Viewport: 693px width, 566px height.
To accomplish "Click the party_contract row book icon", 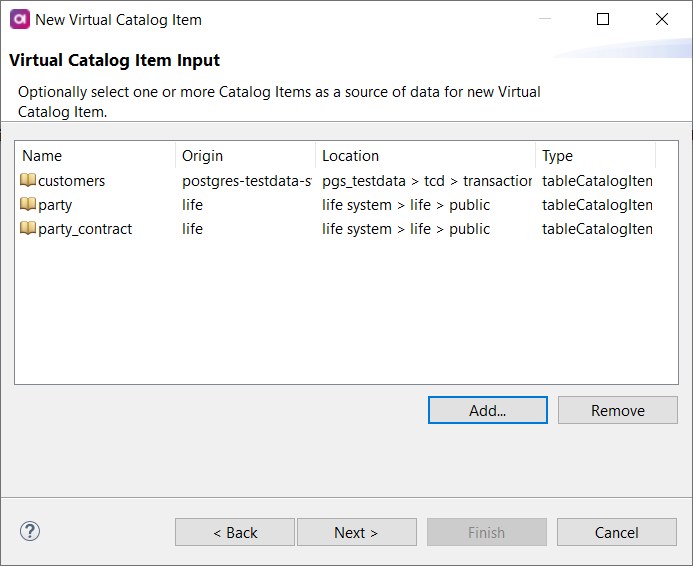I will click(x=28, y=229).
